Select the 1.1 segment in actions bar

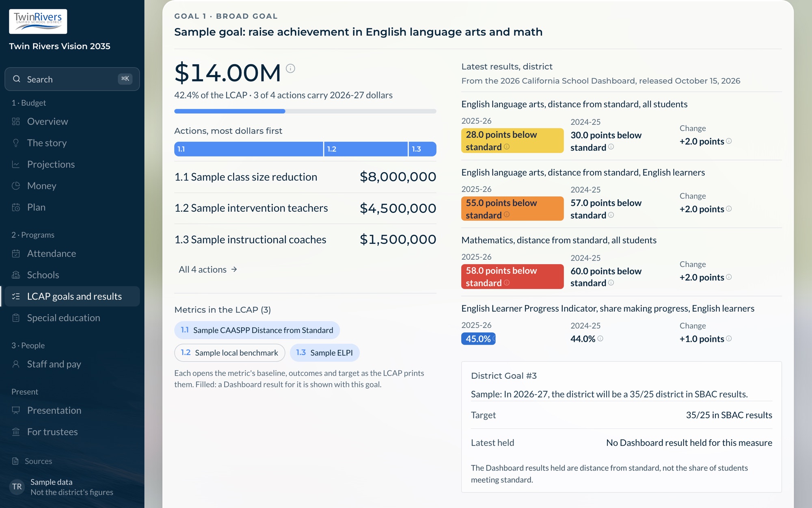[248, 149]
